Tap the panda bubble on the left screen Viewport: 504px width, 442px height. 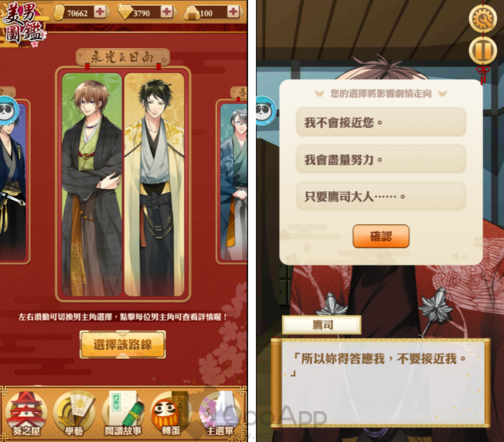pyautogui.click(x=8, y=111)
